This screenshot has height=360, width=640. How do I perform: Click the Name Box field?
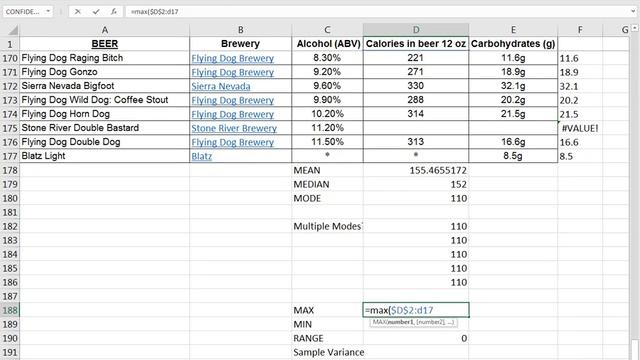[24, 11]
